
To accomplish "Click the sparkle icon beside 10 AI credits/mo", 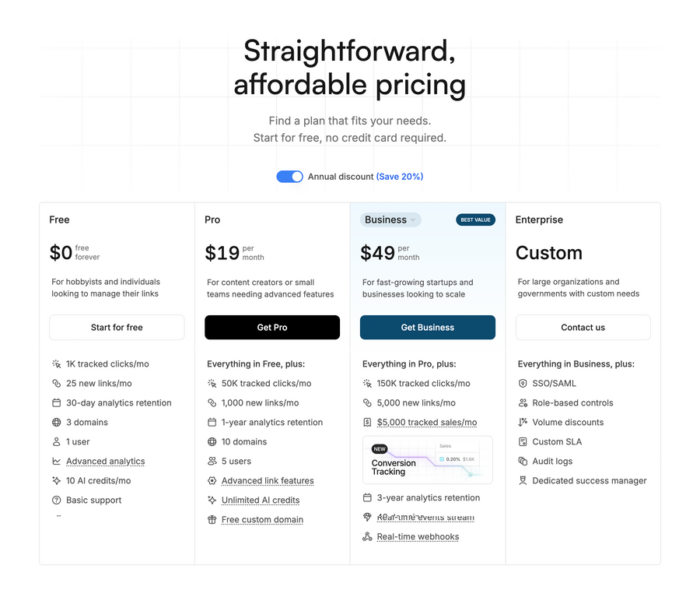I will click(x=56, y=480).
